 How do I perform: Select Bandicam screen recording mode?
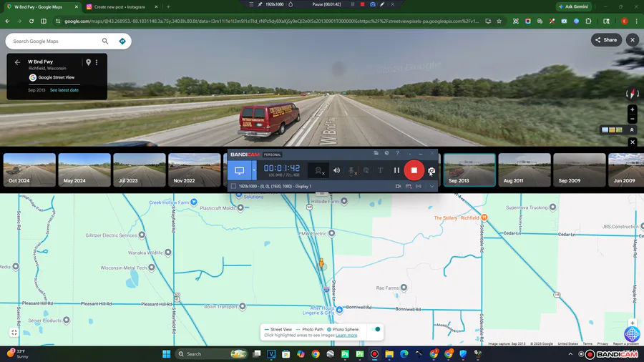click(x=239, y=170)
